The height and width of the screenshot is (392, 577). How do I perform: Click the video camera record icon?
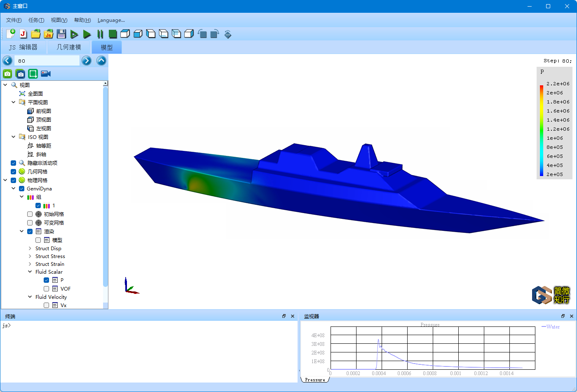pos(46,74)
